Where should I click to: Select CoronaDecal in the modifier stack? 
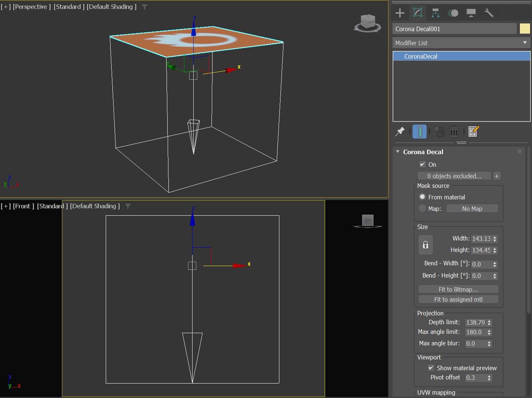click(x=462, y=56)
